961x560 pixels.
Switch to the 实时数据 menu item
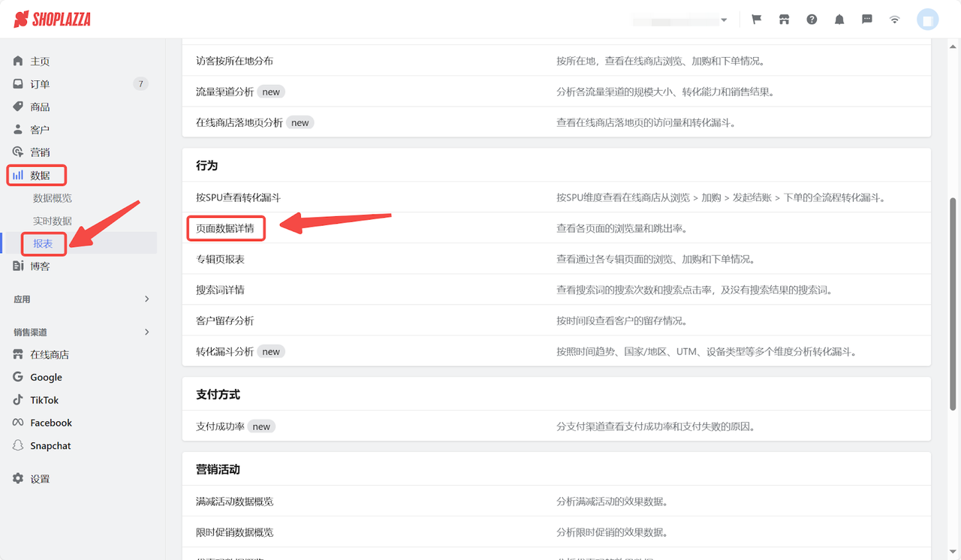coord(54,220)
